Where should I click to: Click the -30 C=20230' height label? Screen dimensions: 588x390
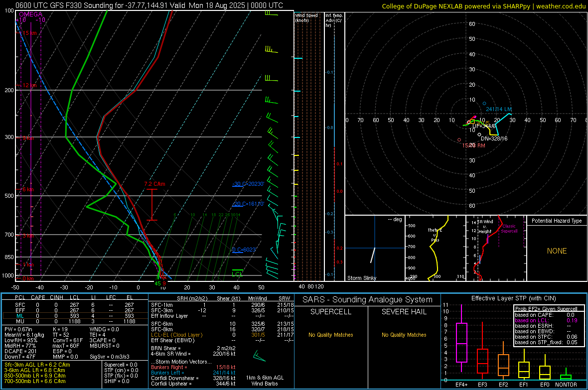coord(248,184)
